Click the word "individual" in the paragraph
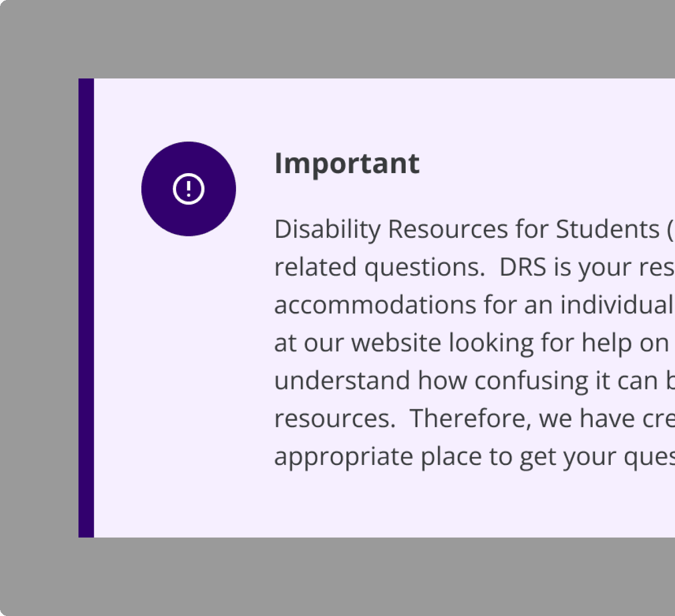675x616 pixels. (x=617, y=305)
